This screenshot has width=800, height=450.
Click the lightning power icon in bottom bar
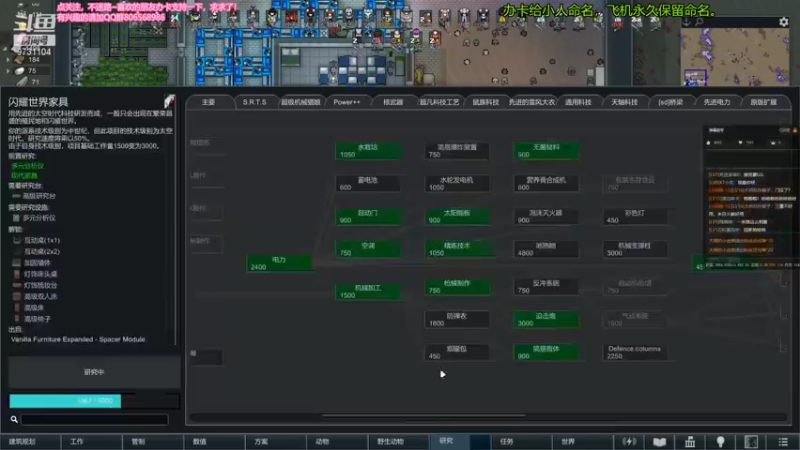tap(629, 442)
